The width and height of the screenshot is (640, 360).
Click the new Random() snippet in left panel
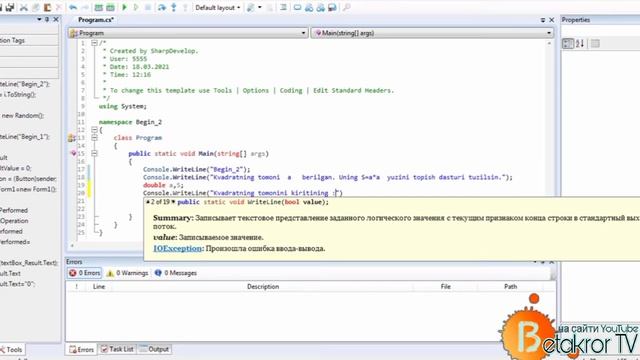(22, 116)
